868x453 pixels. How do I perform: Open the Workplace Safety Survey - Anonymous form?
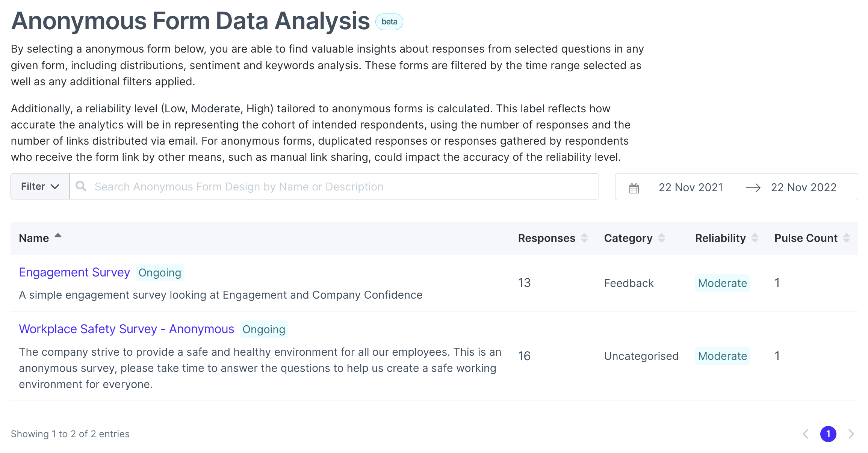coord(126,329)
